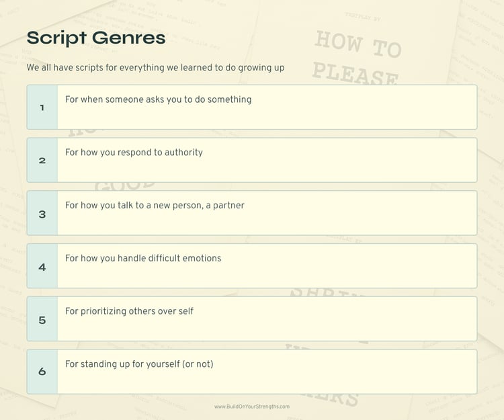Open the www.BuildOnYourStrengths.com link
This screenshot has width=504, height=420.
point(252,407)
